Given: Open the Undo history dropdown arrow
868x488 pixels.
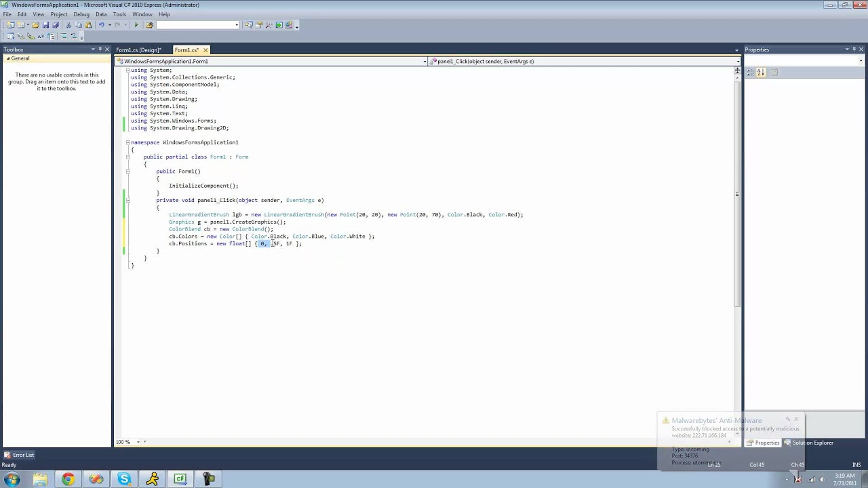Looking at the screenshot, I should (x=109, y=25).
